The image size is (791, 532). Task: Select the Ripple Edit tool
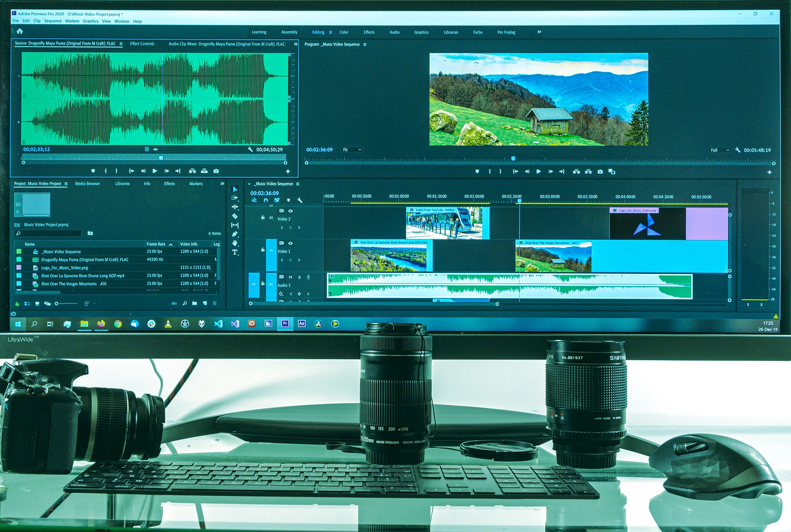tap(235, 207)
